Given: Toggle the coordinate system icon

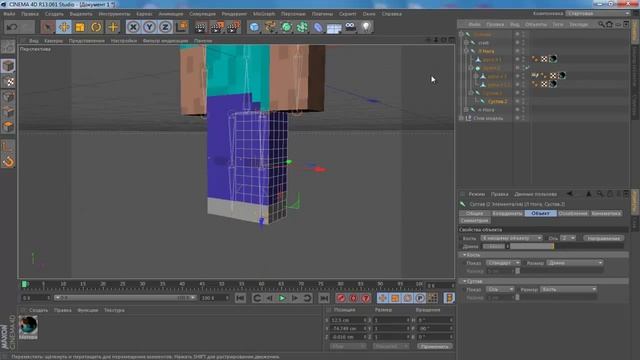Looking at the screenshot, I should (182, 27).
